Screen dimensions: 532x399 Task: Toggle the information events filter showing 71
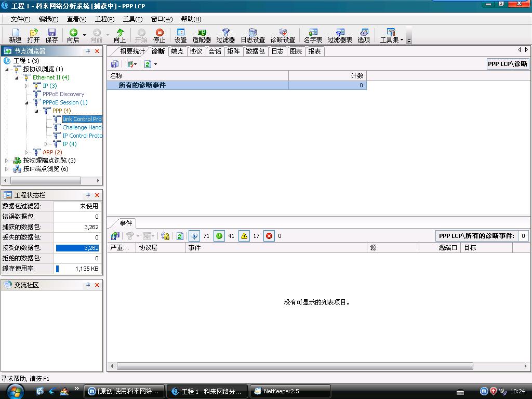click(x=194, y=236)
